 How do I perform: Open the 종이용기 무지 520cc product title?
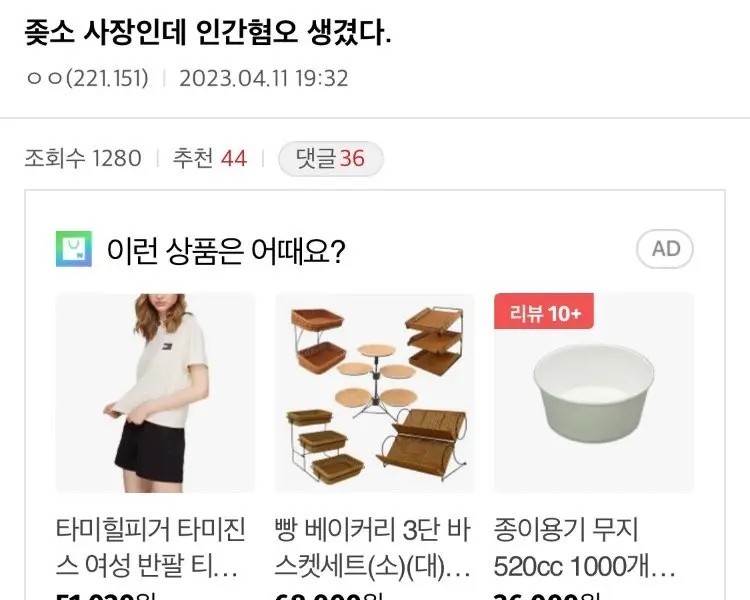tap(585, 548)
